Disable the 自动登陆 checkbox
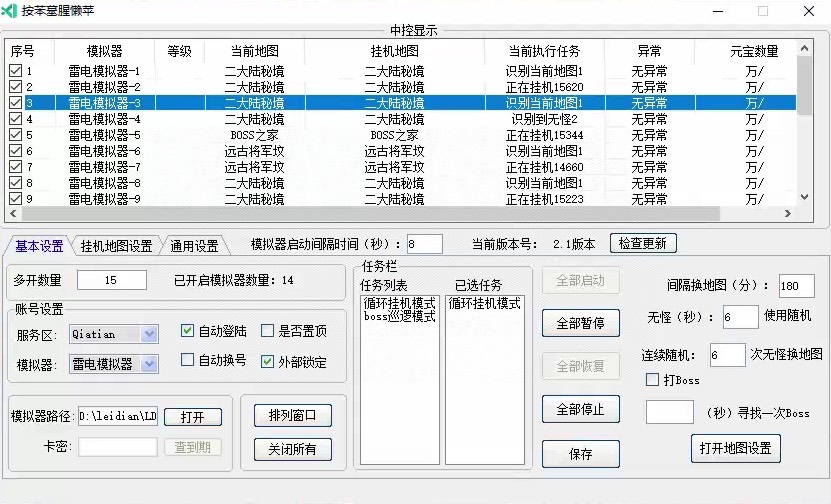Screen dimensions: 831x504 click(x=187, y=331)
